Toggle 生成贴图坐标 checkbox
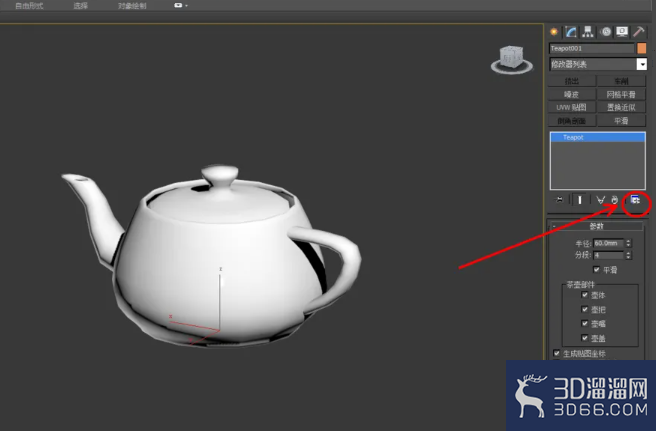The width and height of the screenshot is (656, 431). tap(556, 353)
